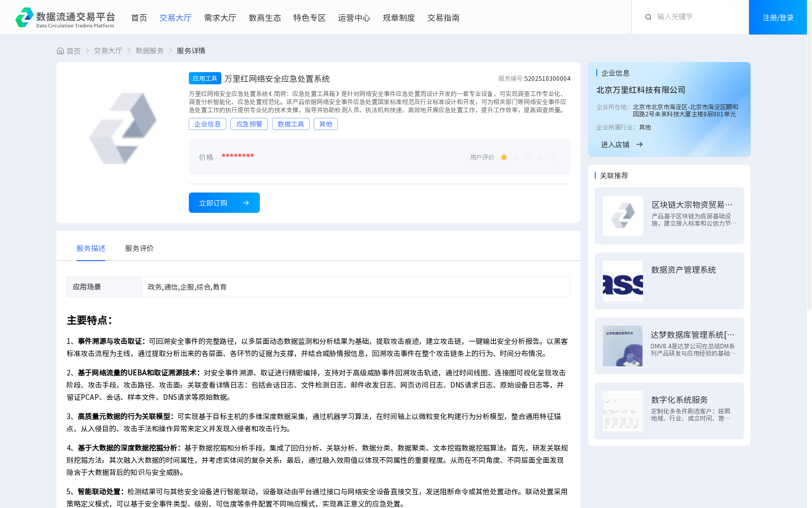The image size is (812, 508).
Task: Select the 企业信息 tag
Action: coord(208,124)
